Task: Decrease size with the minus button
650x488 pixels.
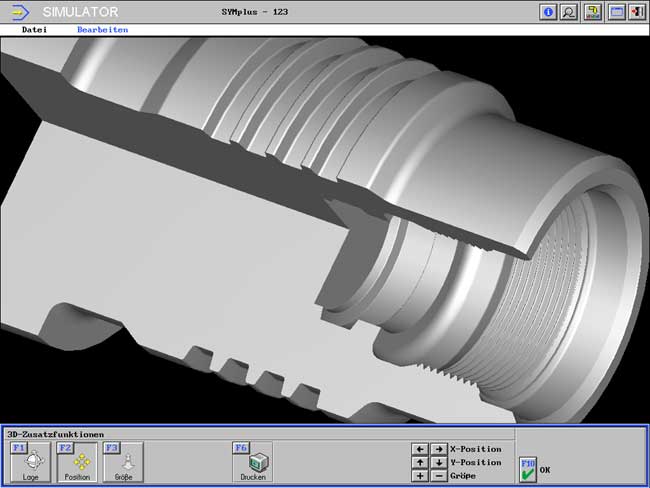Action: coord(438,476)
